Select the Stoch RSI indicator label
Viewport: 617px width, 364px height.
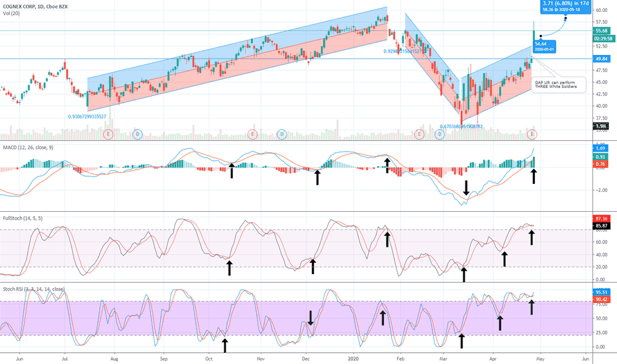[x=34, y=289]
